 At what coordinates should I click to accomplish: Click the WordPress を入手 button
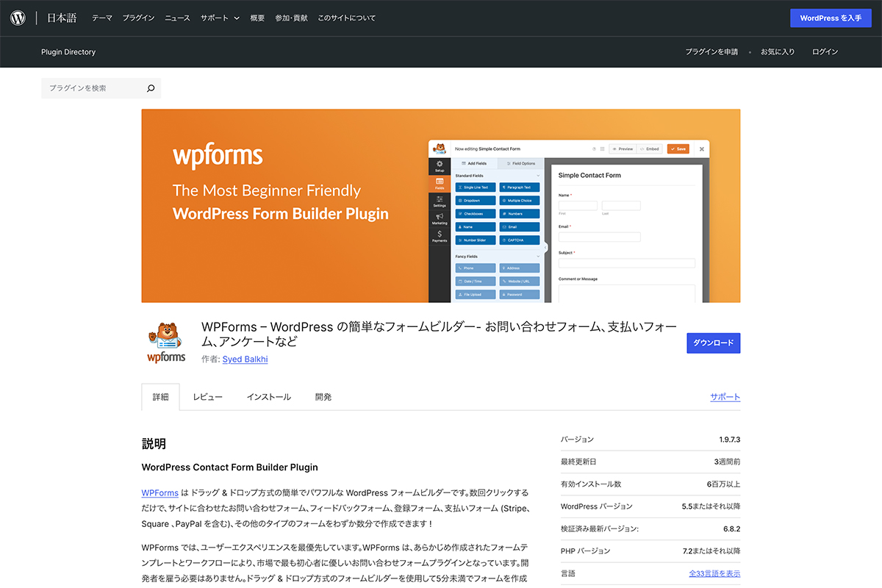[x=830, y=18]
